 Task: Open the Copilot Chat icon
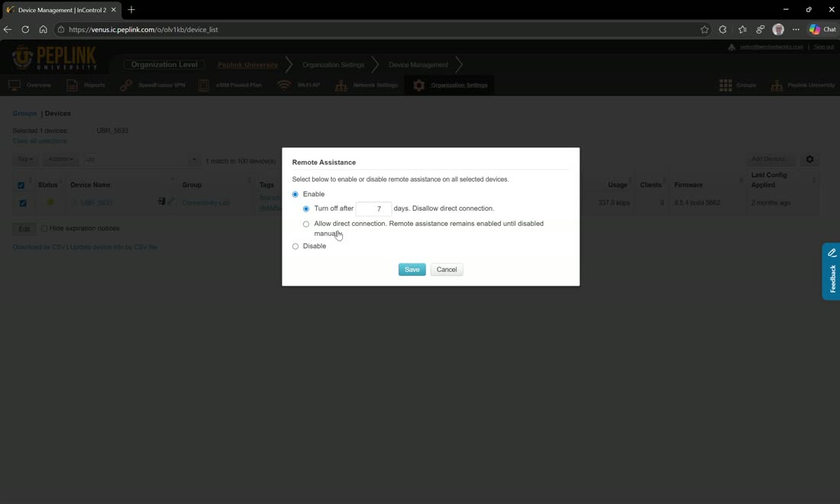822,30
